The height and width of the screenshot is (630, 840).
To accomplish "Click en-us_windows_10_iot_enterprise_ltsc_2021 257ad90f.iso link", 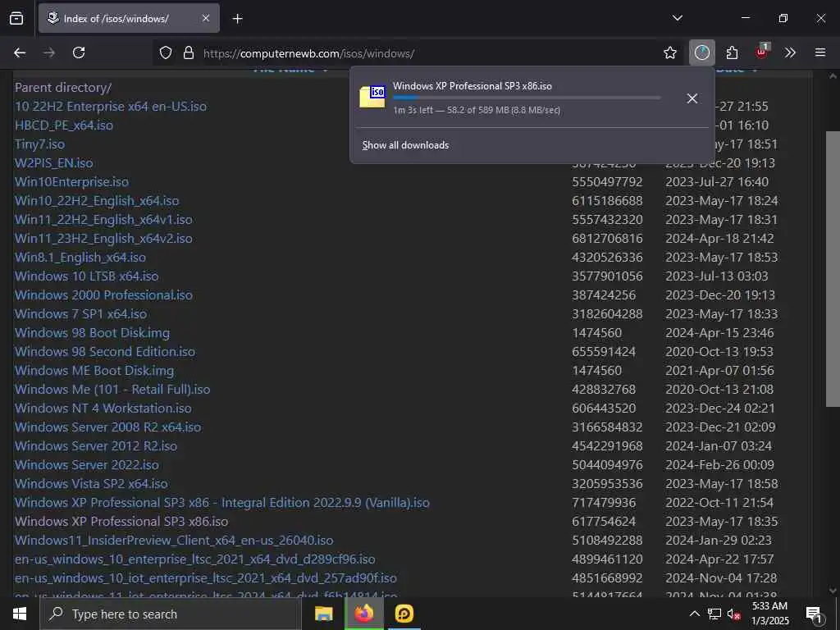I will pos(206,578).
